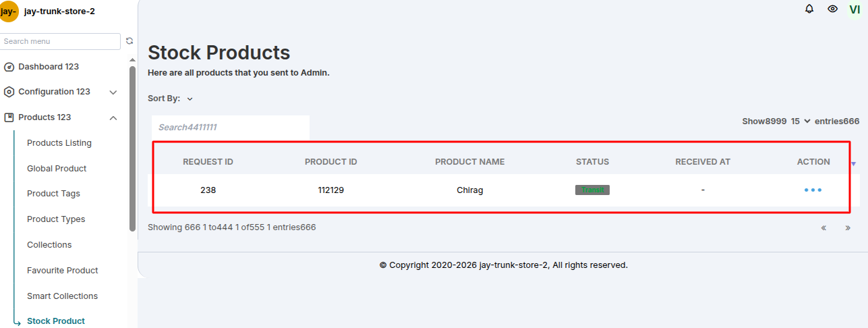Viewport: 868px width, 328px height.
Task: Select Stock Product in sidebar
Action: coord(56,321)
